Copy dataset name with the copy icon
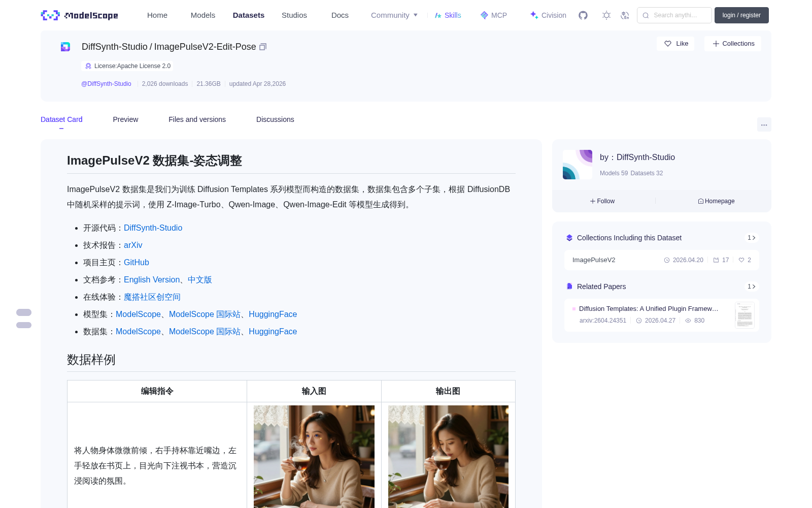This screenshot has height=508, width=812. [x=263, y=47]
